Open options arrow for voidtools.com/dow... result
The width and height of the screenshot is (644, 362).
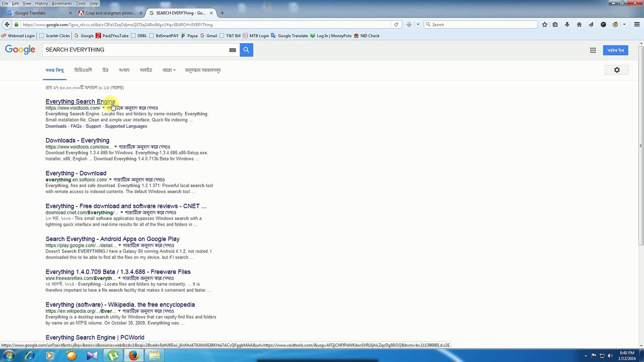[x=115, y=147]
